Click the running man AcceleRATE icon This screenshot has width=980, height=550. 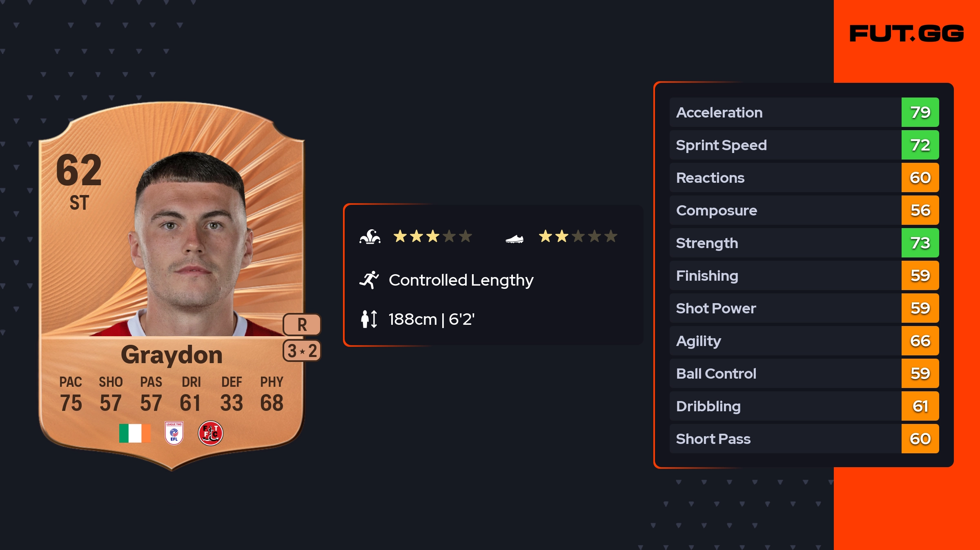(369, 280)
